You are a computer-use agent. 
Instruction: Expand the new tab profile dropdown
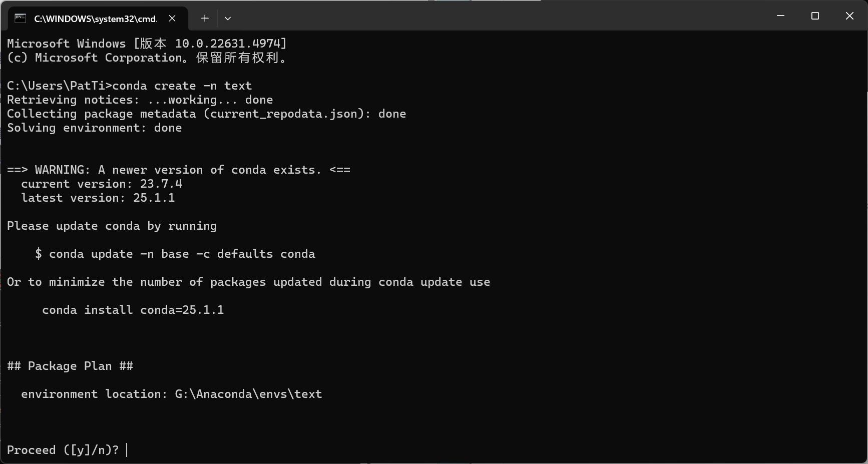click(228, 19)
